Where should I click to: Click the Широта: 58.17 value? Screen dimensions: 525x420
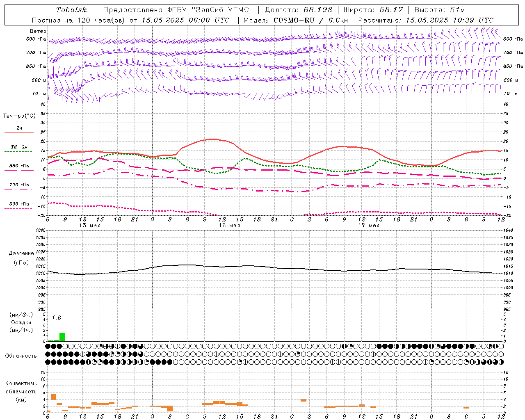pos(373,10)
